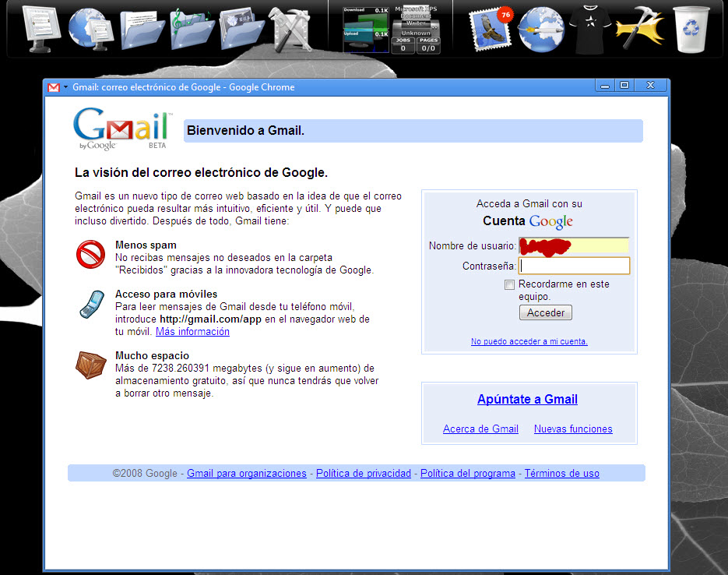Open the Apúntate a Gmail link
Screen dimensions: 728x575
[x=527, y=400]
